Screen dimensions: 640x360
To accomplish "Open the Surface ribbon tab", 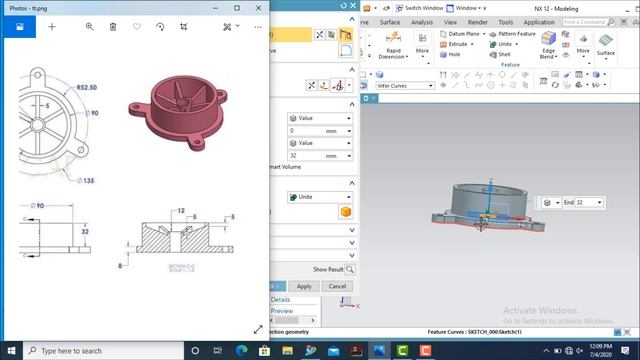I will click(390, 22).
